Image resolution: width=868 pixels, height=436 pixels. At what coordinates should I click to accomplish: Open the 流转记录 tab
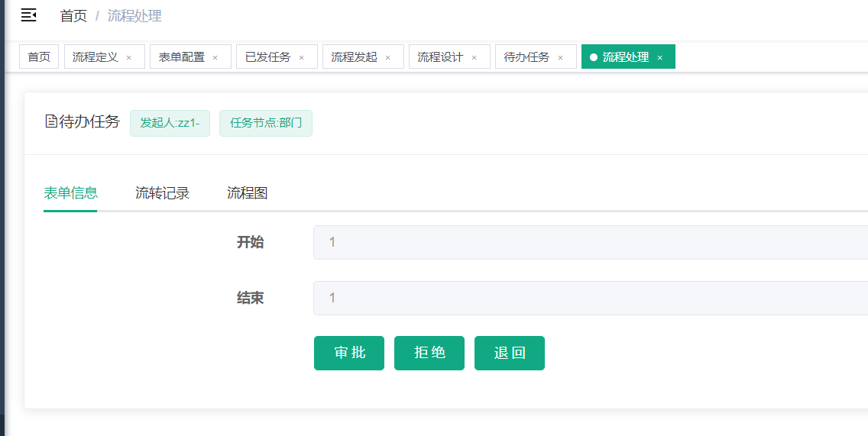click(x=163, y=193)
